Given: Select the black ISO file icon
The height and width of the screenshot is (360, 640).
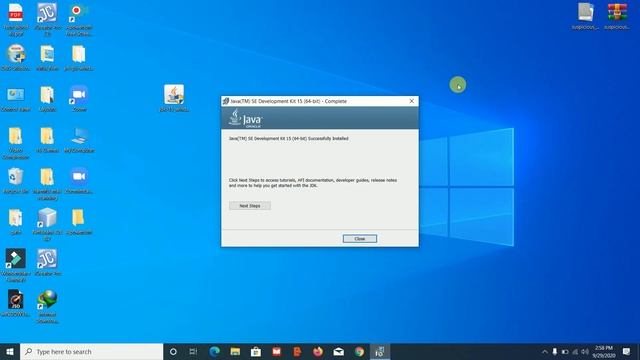Looking at the screenshot, I should (x=16, y=303).
